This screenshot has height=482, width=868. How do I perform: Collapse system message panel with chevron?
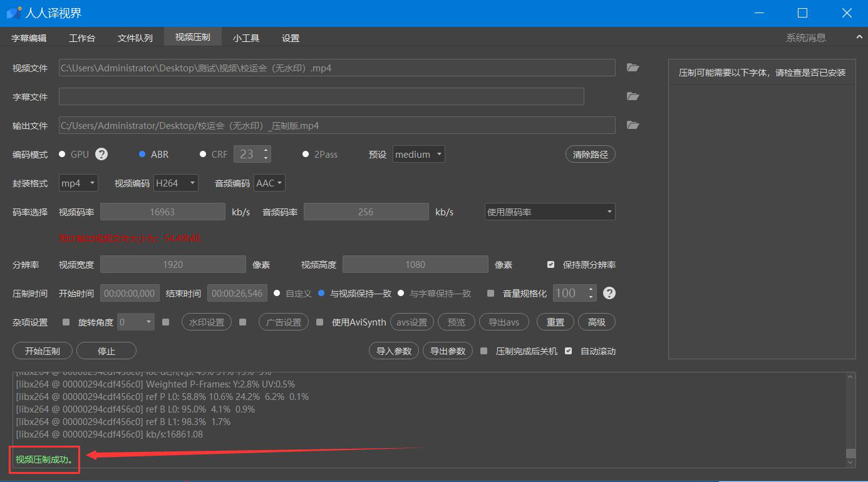point(859,38)
